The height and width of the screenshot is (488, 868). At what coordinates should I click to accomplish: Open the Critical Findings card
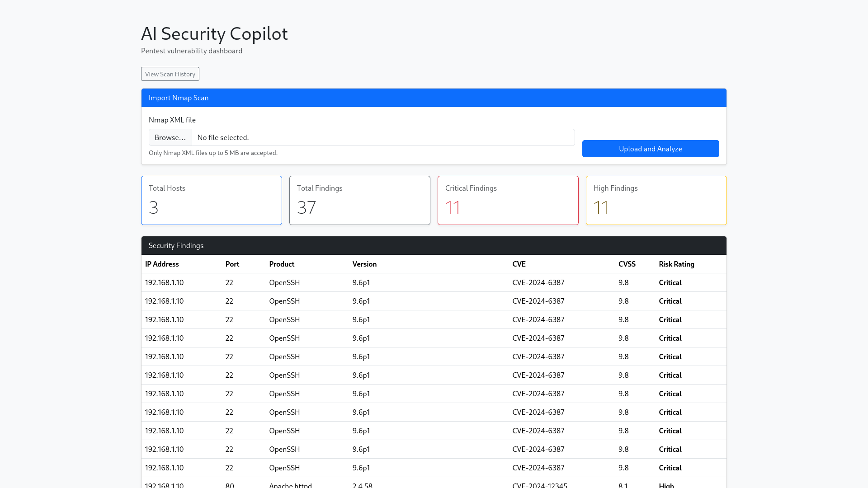(508, 200)
